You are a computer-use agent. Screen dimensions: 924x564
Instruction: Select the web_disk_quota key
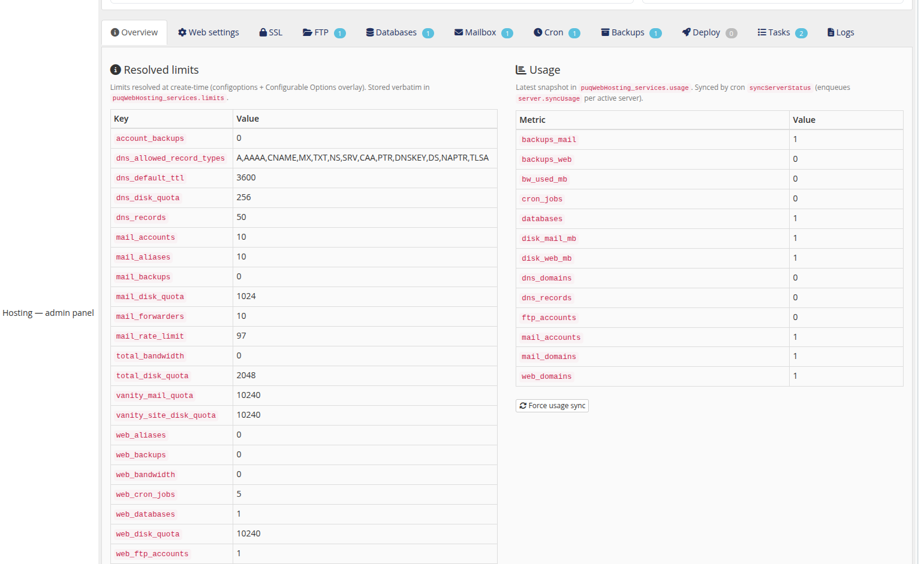148,534
